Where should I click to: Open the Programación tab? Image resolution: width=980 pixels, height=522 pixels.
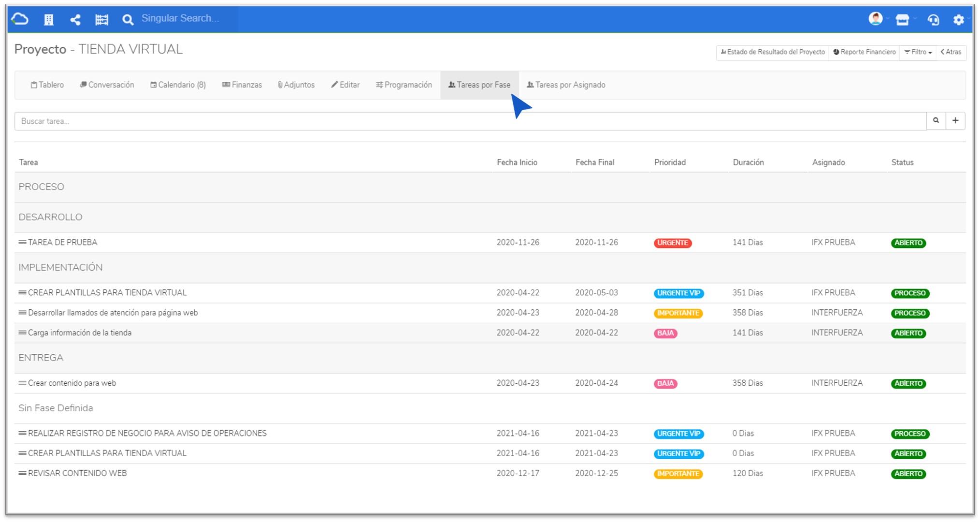[404, 85]
